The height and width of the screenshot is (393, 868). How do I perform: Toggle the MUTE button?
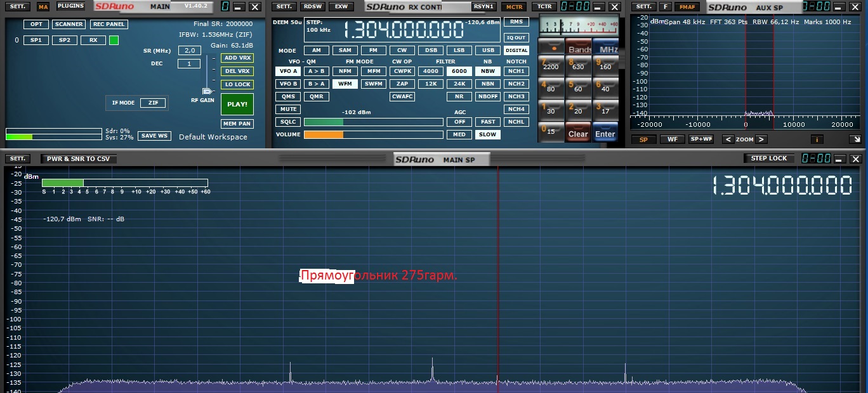(288, 109)
